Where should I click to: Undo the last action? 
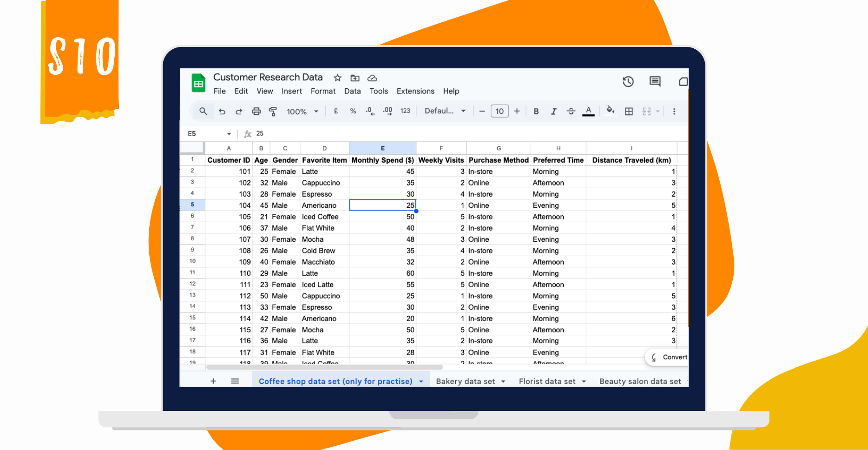click(222, 111)
